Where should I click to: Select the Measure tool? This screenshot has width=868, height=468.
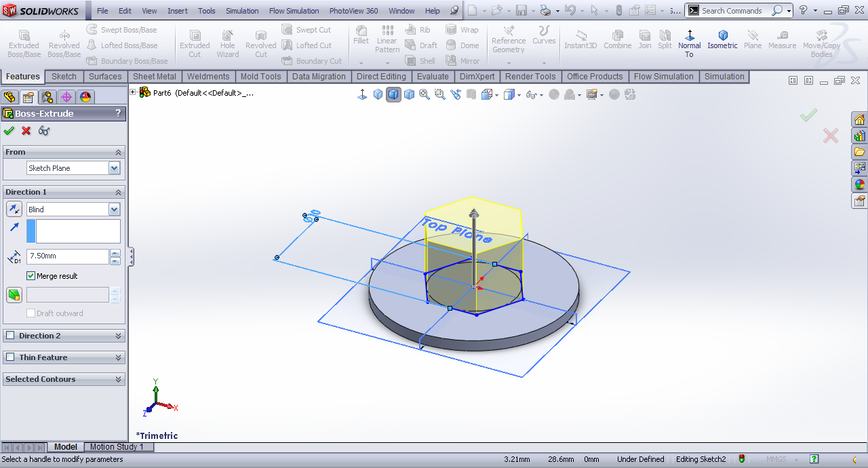[782, 39]
